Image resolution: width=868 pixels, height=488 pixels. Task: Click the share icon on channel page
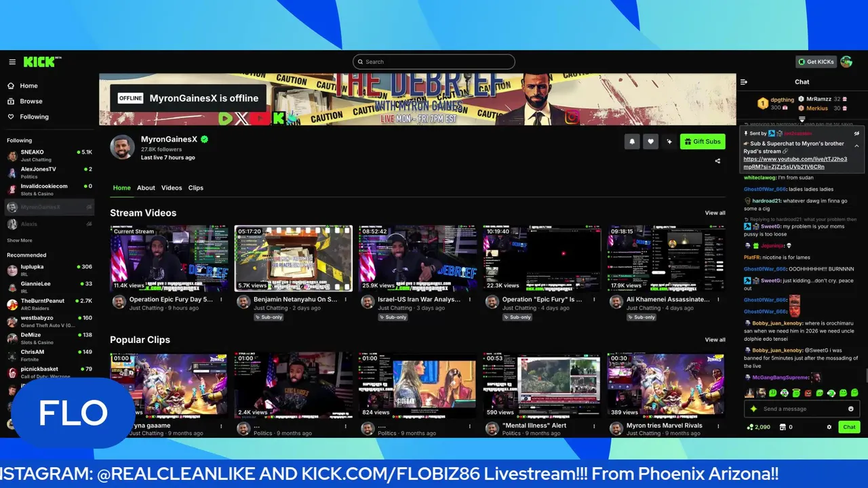717,161
